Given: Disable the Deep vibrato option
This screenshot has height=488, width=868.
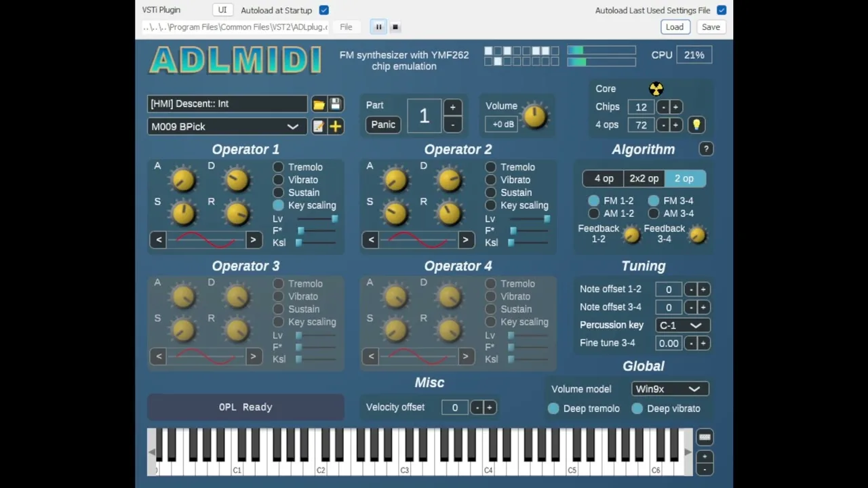Looking at the screenshot, I should point(637,409).
